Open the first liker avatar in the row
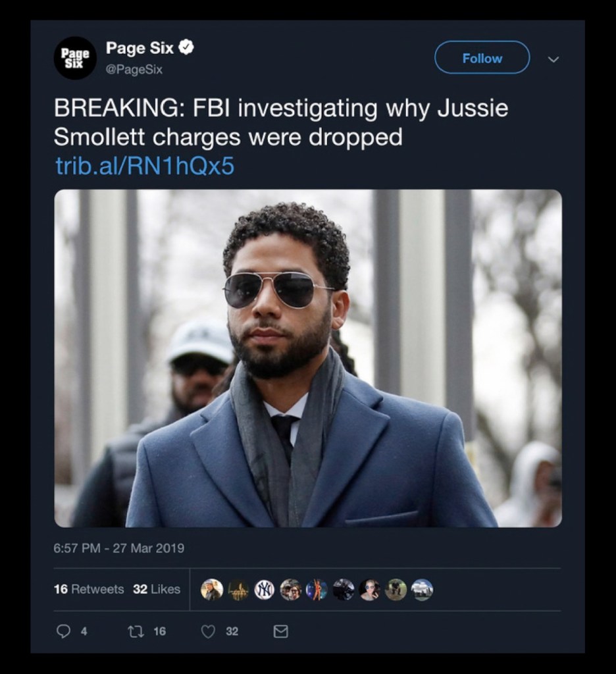The image size is (616, 674). pos(211,590)
